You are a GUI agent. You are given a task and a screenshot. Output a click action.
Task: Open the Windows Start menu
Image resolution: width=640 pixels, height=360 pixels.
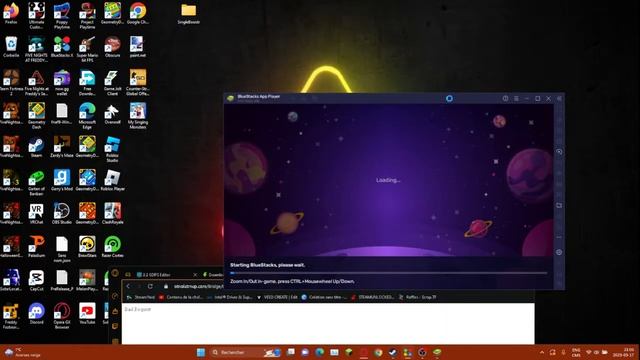tap(201, 352)
